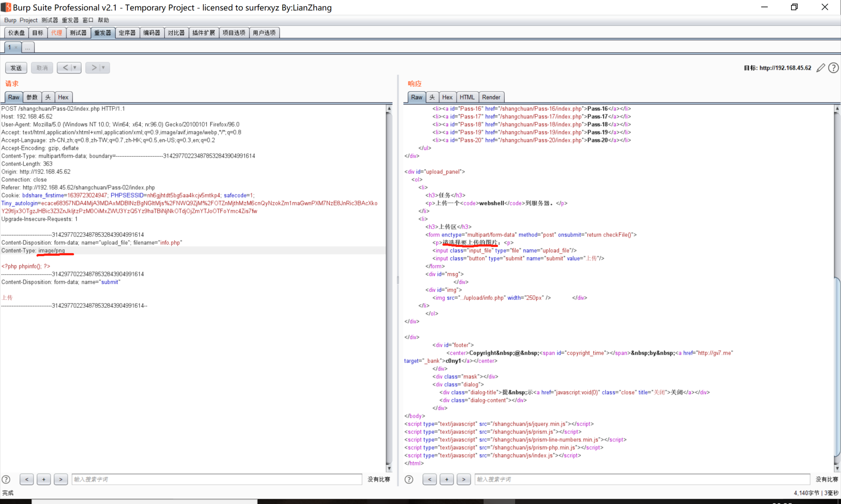Go to next match in response search

463,479
